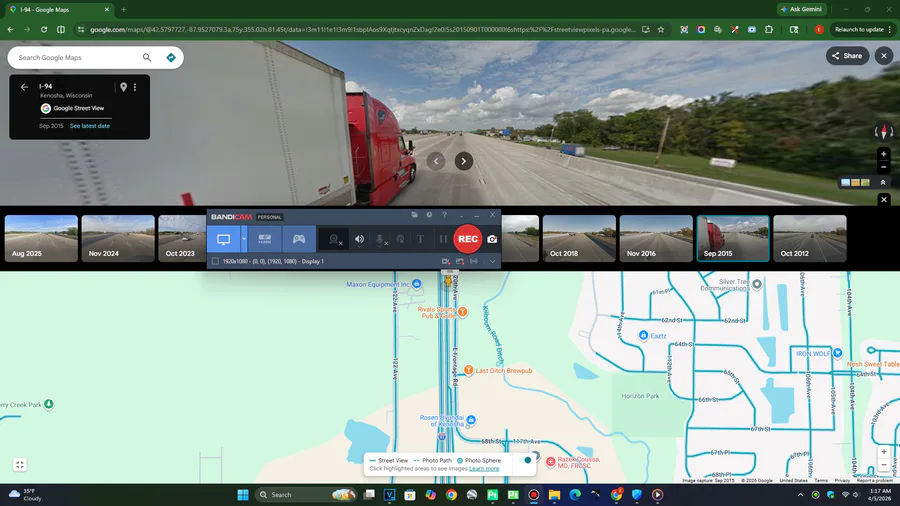Open Bandicam video settings icon
Screen dimensions: 900x506
(445, 261)
